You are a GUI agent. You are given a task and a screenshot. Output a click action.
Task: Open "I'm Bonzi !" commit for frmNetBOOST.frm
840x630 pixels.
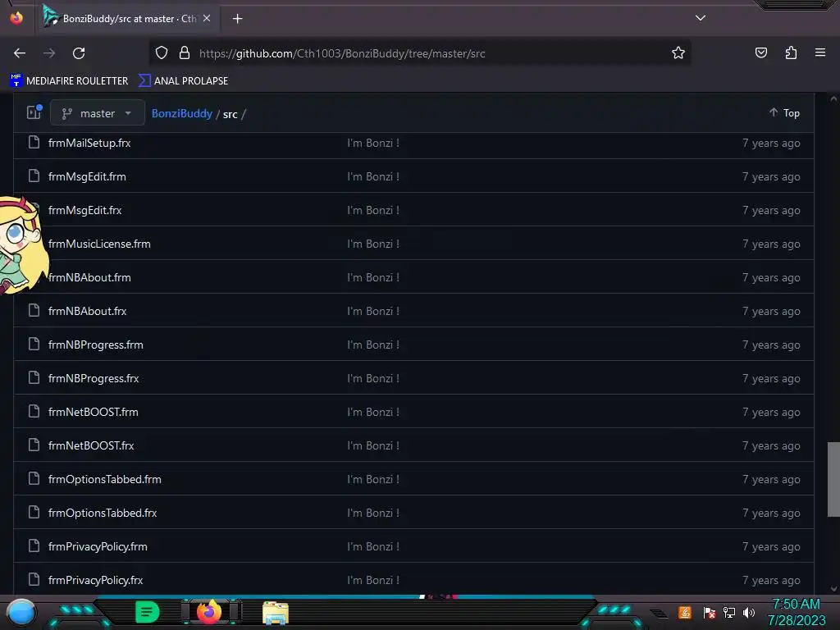[x=373, y=412]
